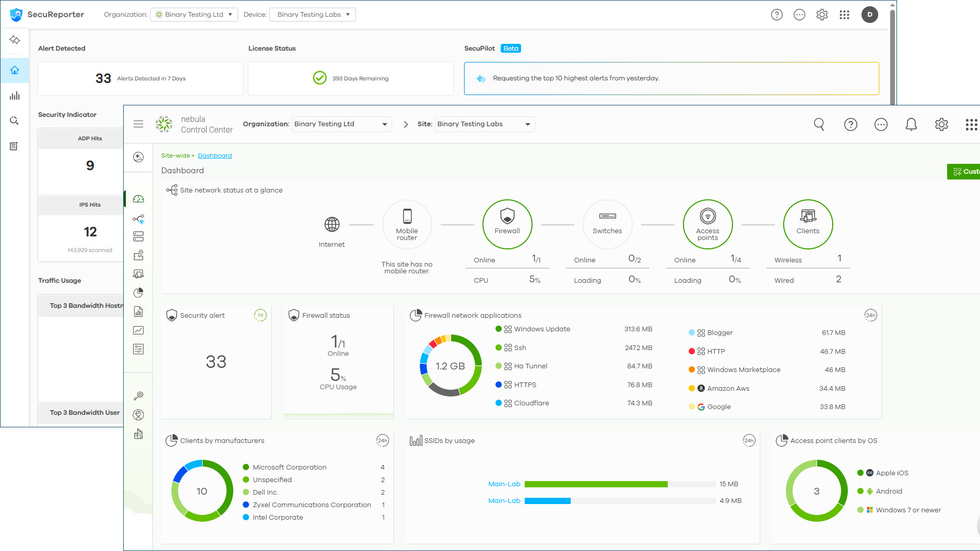Open SecuReporter help icon

pyautogui.click(x=777, y=15)
